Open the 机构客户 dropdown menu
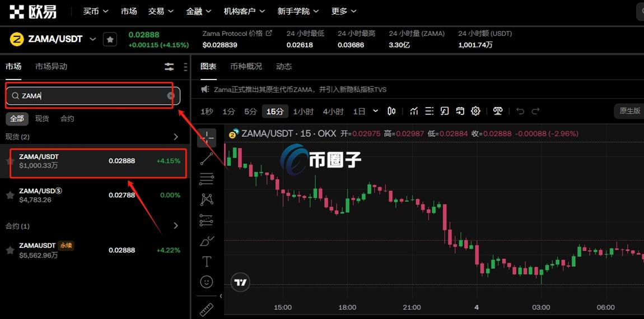The height and width of the screenshot is (319, 644). click(x=244, y=12)
